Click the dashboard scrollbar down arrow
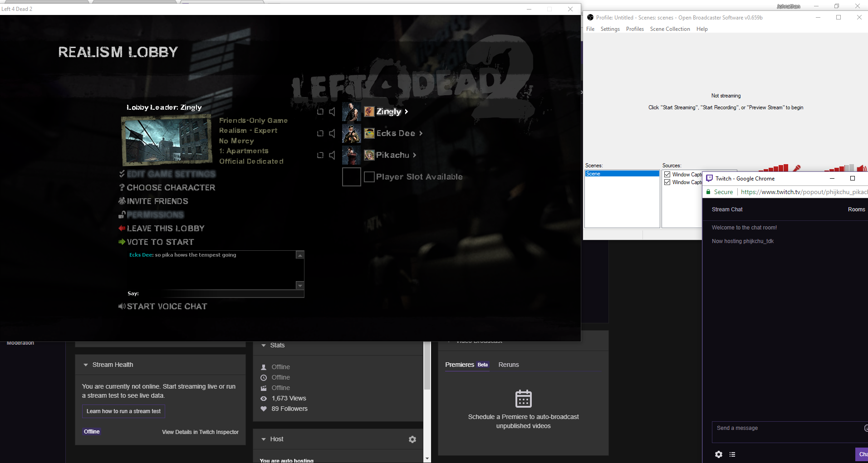 427,459
